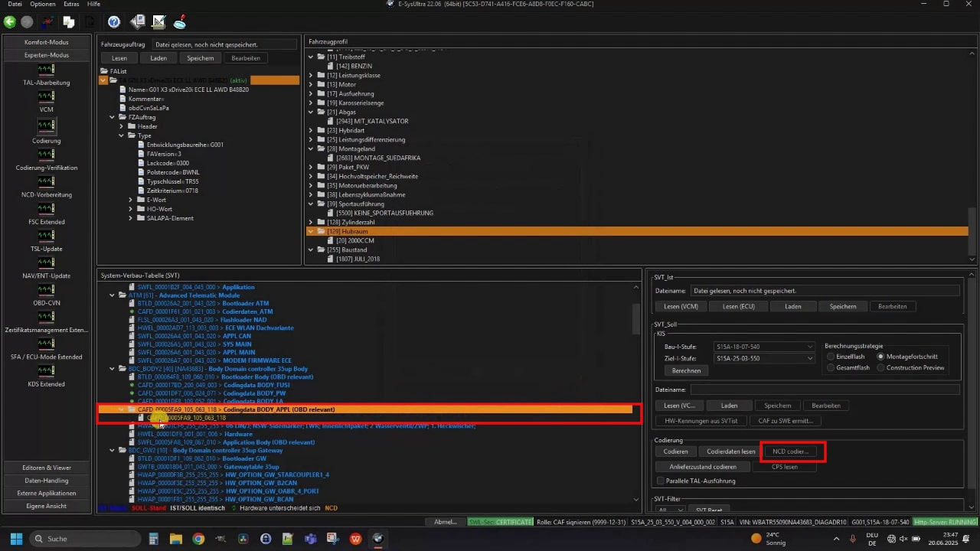Image resolution: width=980 pixels, height=551 pixels.
Task: Enable the Parallele TAL-Ausführung checkbox
Action: coord(661,481)
